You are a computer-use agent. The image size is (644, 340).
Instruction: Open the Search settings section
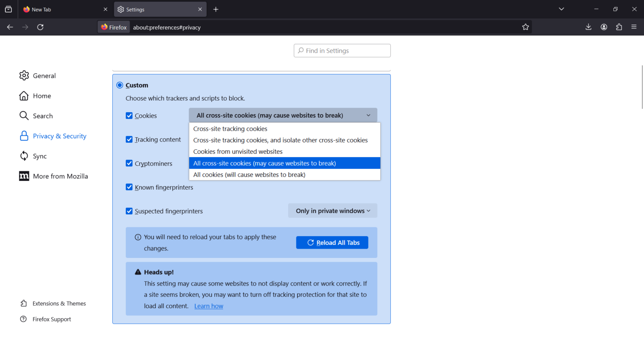point(43,116)
